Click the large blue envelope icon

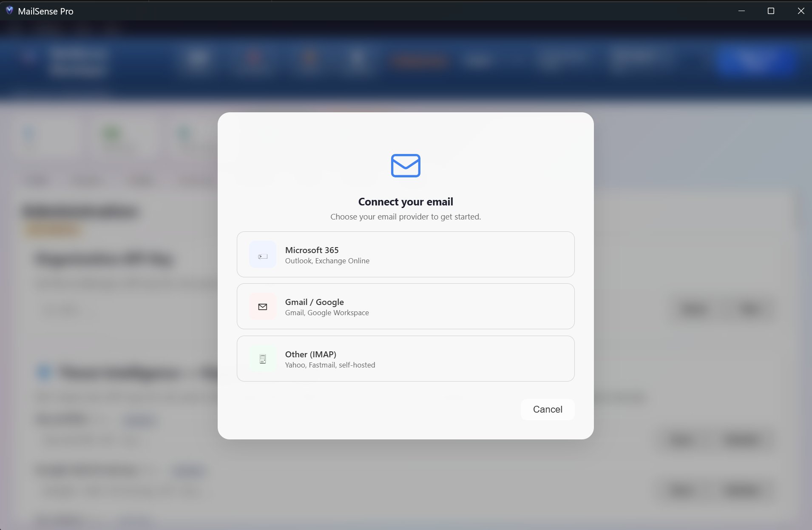point(406,165)
